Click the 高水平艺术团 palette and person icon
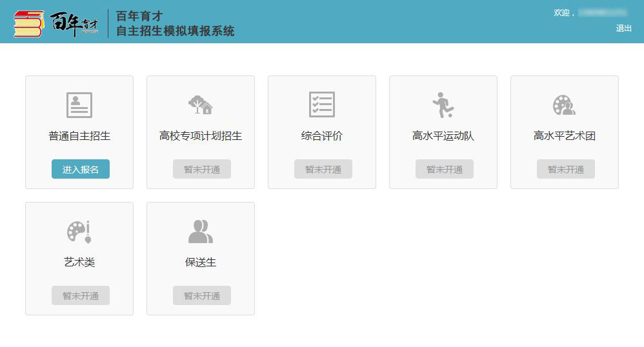Screen dimensions: 644x347 [564, 105]
